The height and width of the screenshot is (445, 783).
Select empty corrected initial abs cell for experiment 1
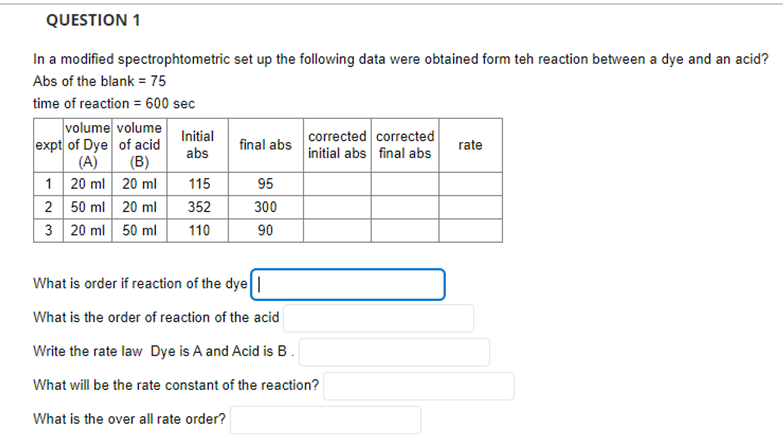coord(337,184)
